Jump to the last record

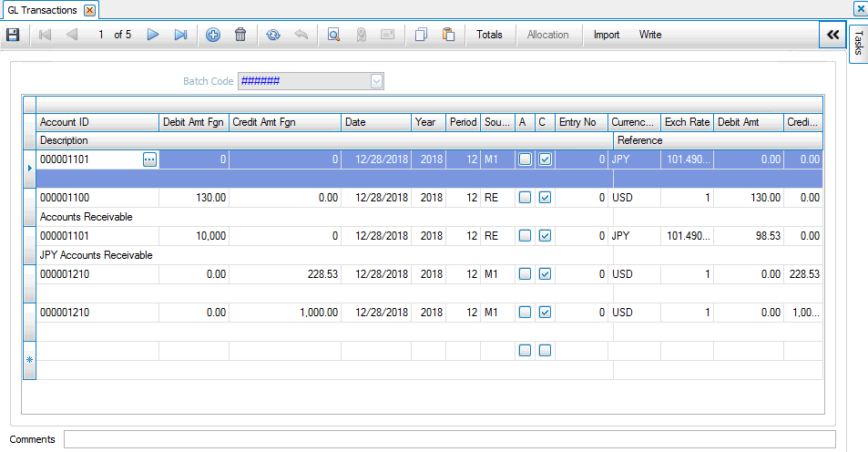[x=180, y=35]
